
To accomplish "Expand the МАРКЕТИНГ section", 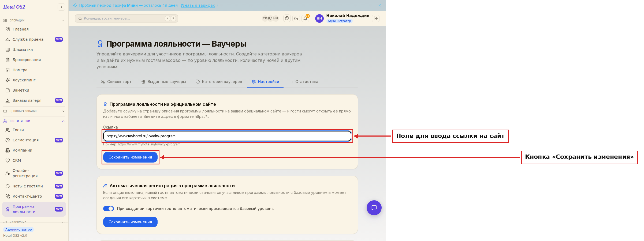I will pyautogui.click(x=34, y=222).
